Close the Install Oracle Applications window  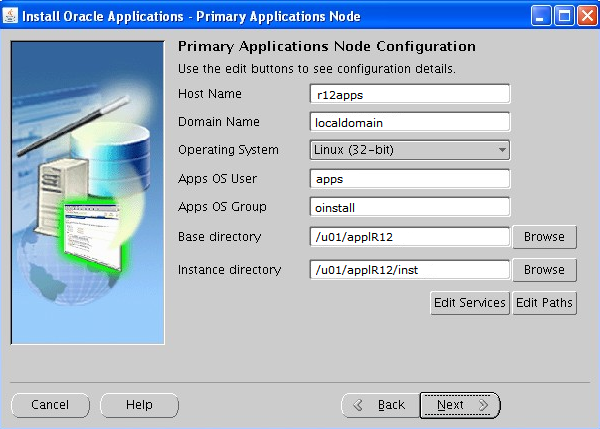587,16
